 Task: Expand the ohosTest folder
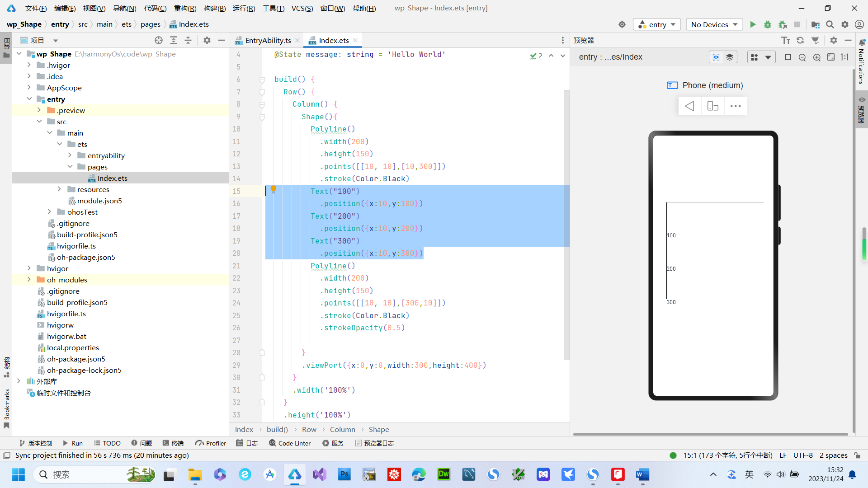pyautogui.click(x=49, y=212)
